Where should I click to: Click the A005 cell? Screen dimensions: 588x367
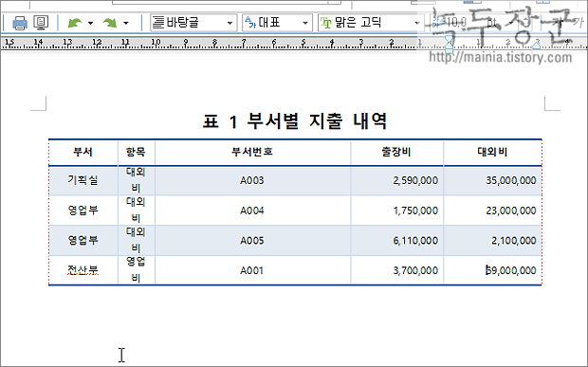coord(252,240)
